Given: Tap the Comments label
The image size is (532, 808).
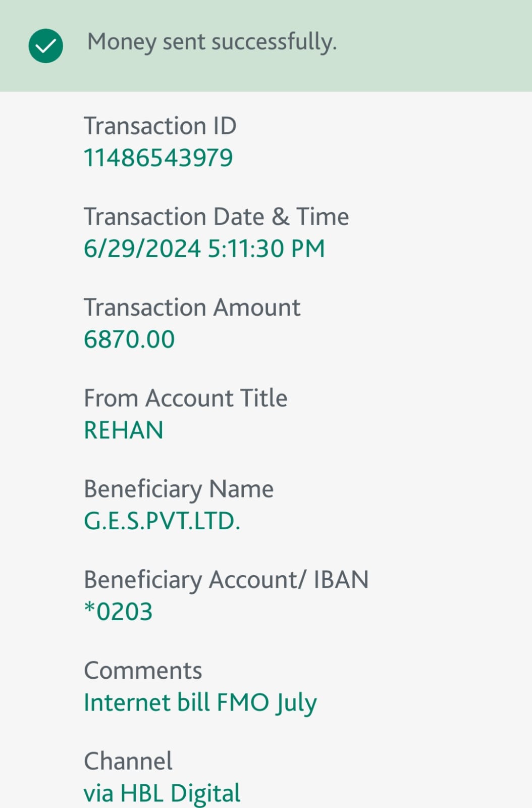Looking at the screenshot, I should pos(143,671).
